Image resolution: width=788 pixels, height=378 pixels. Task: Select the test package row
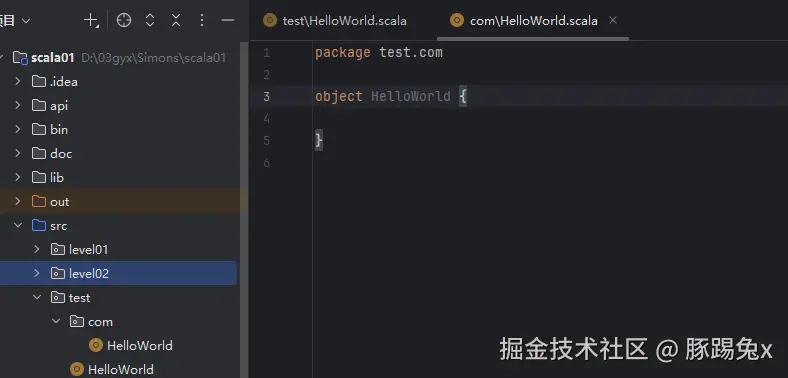click(119, 298)
